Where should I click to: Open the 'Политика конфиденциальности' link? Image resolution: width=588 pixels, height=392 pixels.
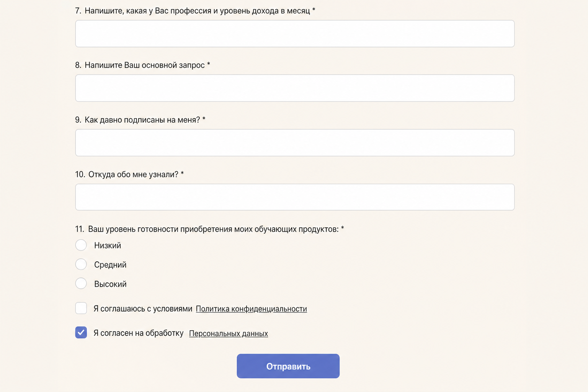click(x=252, y=309)
